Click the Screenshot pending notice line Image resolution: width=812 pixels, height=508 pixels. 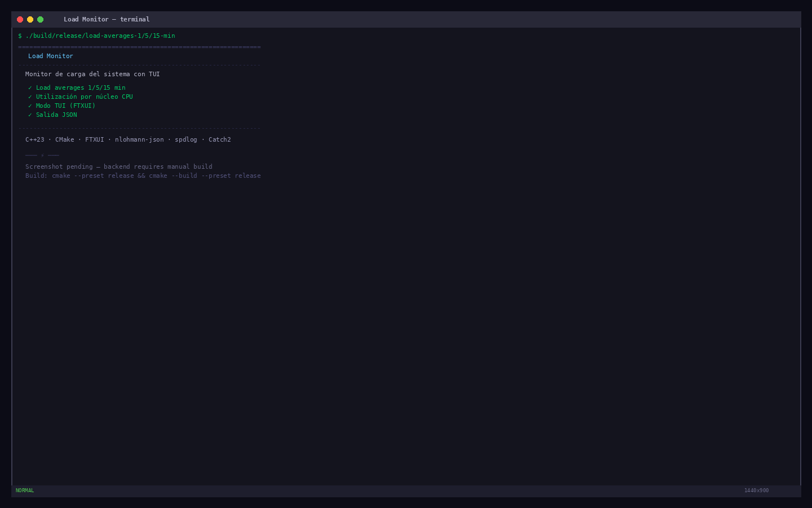tap(119, 167)
